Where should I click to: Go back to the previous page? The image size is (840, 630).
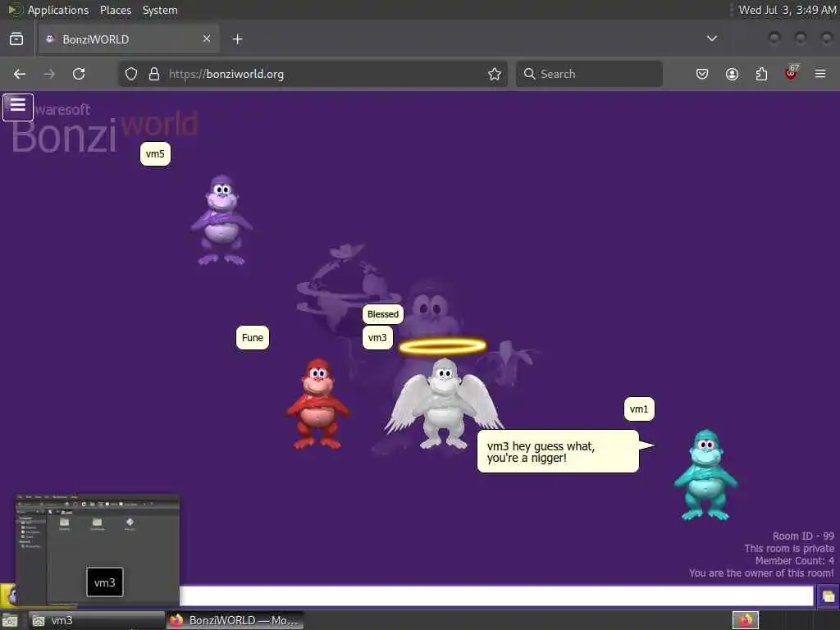click(20, 74)
